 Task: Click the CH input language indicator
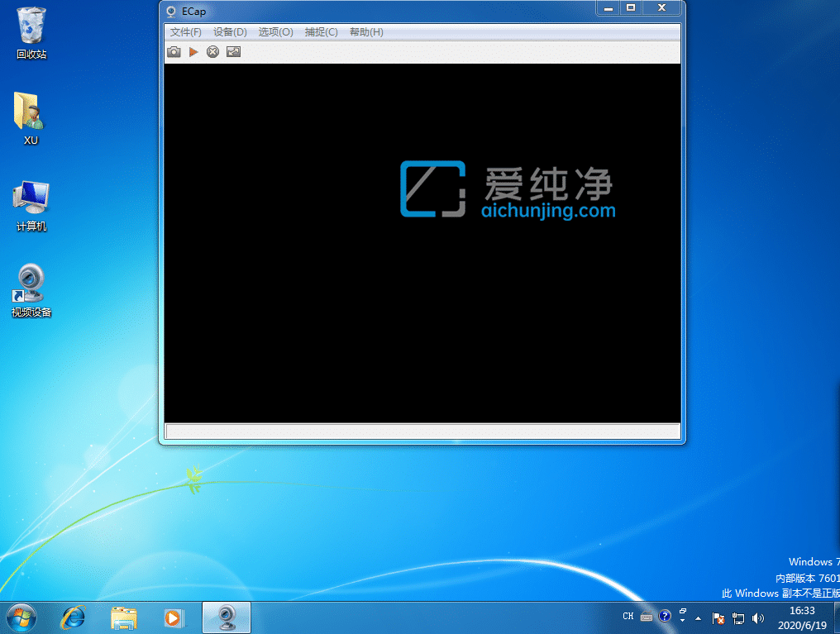tap(628, 617)
